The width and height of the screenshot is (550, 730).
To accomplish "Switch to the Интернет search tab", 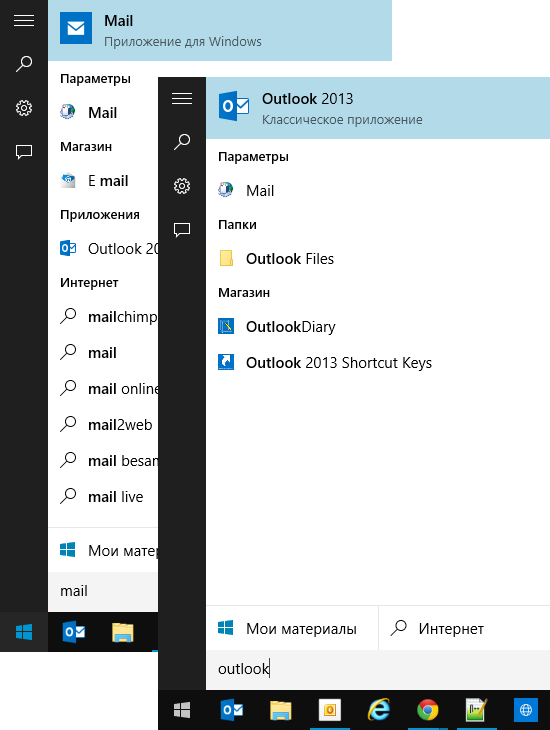I will [464, 629].
